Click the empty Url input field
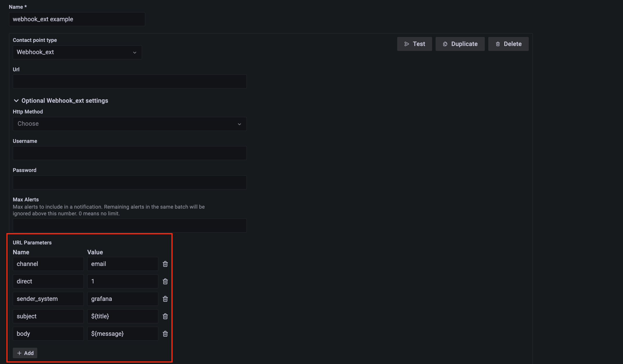This screenshot has width=623, height=364. coord(129,81)
